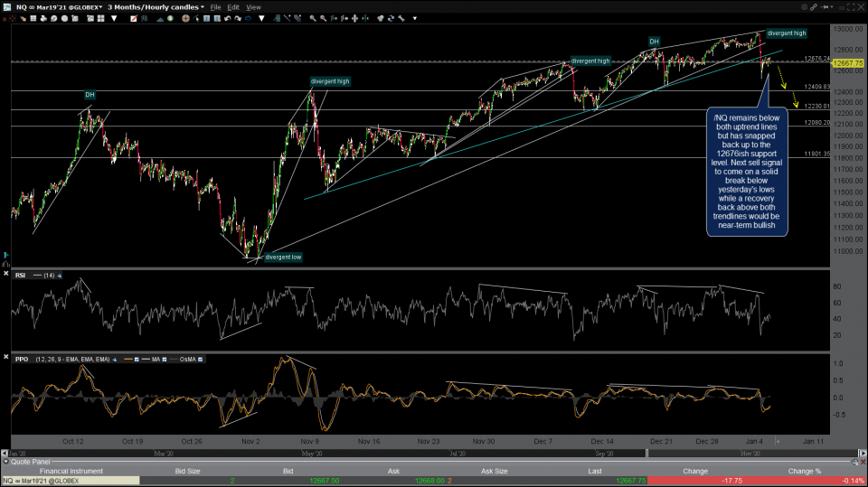Screen dimensions: 868x487
Task: Open the small dropdown arrow beside the pushpin
Action: coord(832,7)
